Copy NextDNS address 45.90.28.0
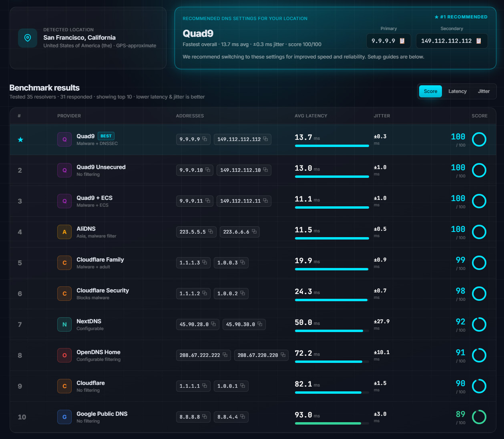This screenshot has width=504, height=439. 213,324
